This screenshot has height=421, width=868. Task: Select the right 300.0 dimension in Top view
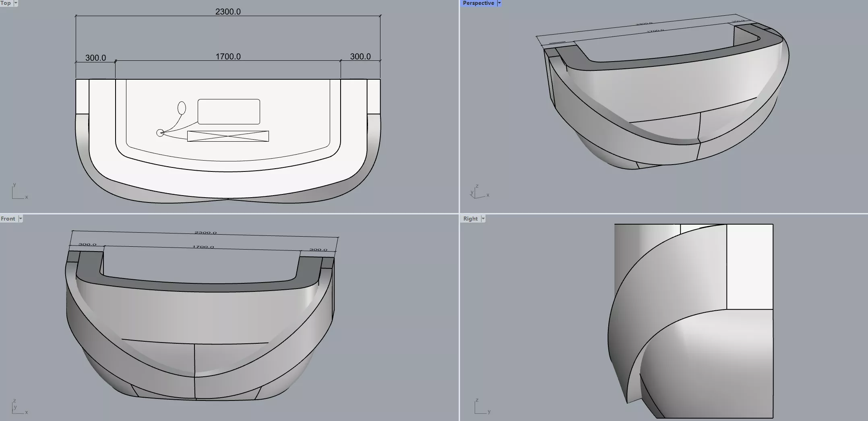[x=360, y=56]
